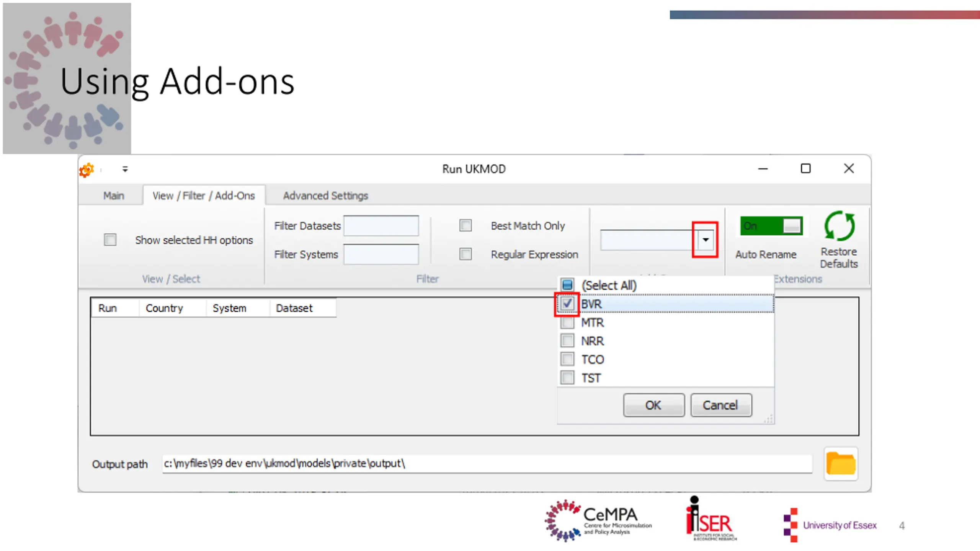This screenshot has width=980, height=551.
Task: Close the Run UKMOD dialog
Action: click(849, 169)
